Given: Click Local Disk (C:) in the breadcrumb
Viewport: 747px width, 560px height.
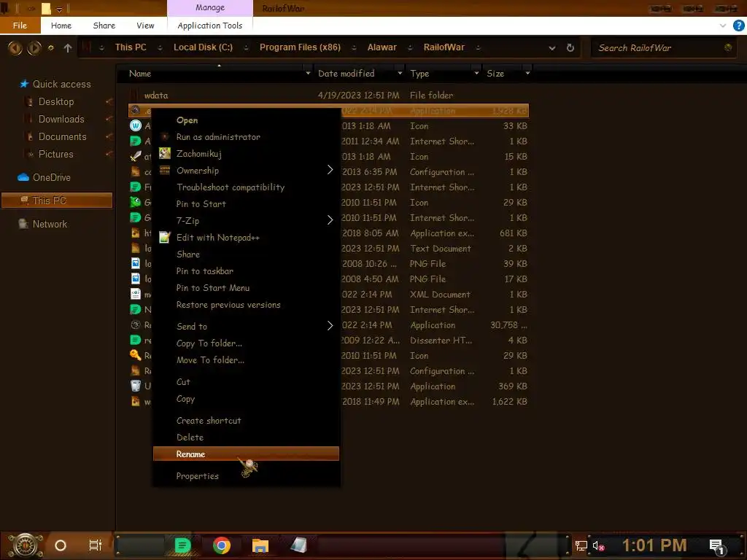Looking at the screenshot, I should [203, 47].
